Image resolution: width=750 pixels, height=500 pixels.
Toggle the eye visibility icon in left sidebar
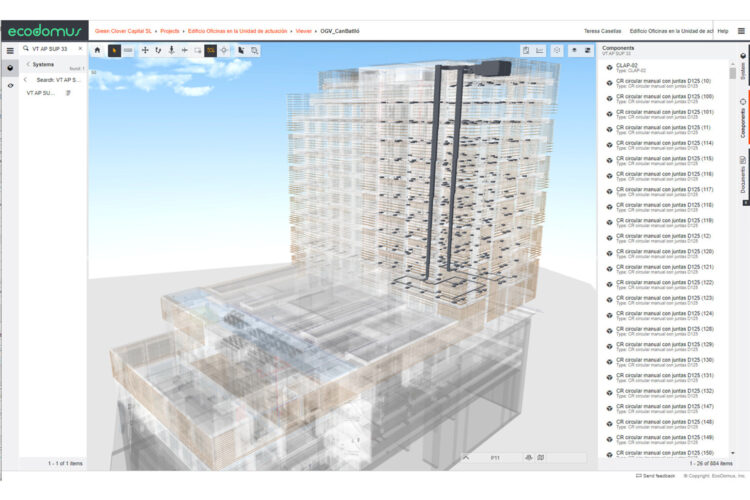11,86
